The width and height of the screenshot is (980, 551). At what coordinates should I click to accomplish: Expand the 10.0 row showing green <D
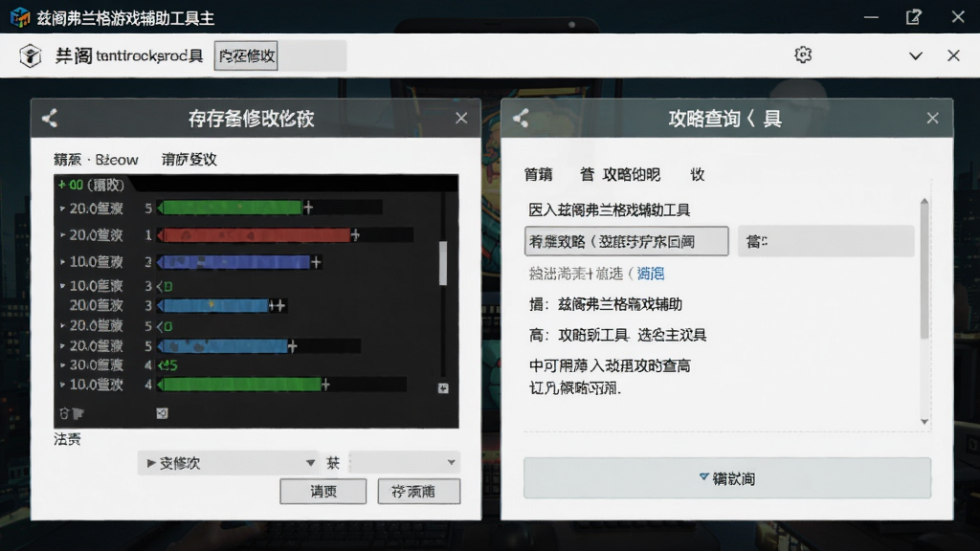62,286
